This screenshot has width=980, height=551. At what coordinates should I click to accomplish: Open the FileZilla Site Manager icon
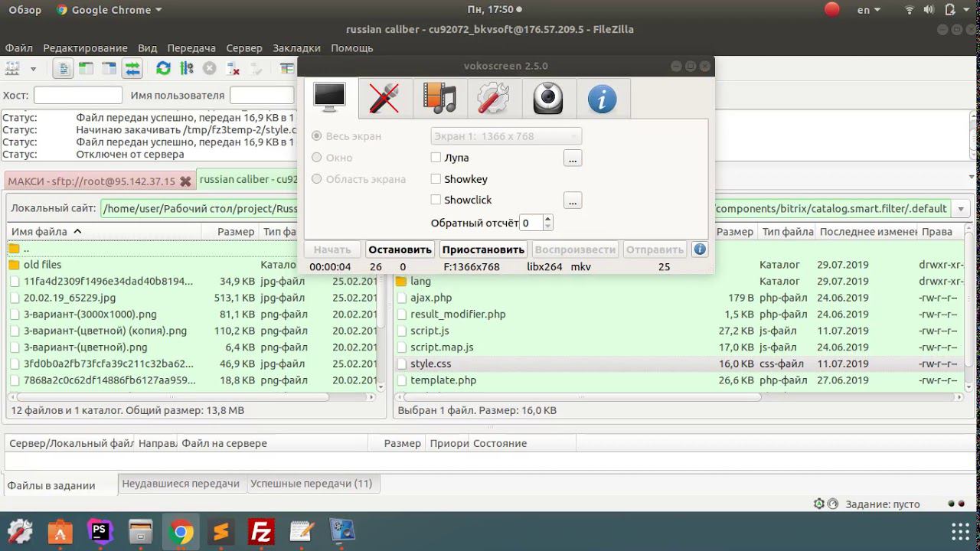(12, 69)
